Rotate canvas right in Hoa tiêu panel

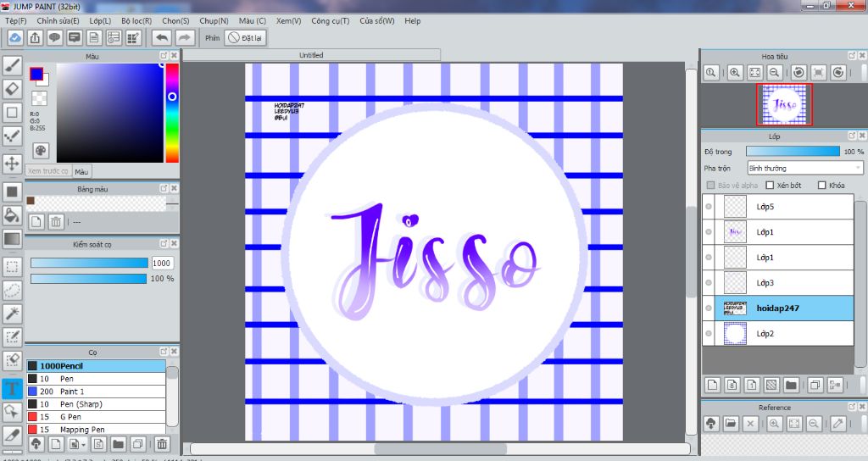click(838, 73)
